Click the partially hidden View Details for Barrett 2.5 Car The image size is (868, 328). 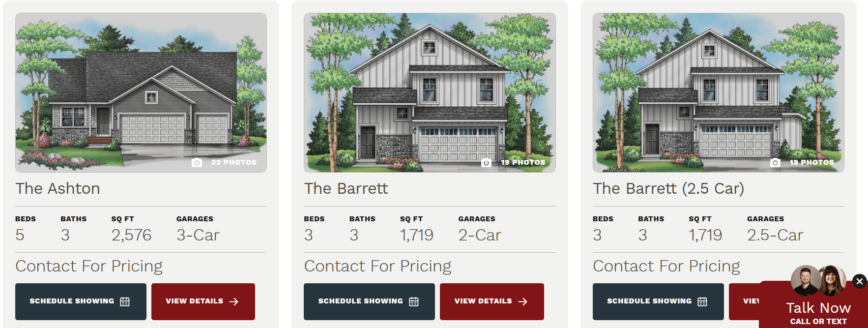coord(744,301)
